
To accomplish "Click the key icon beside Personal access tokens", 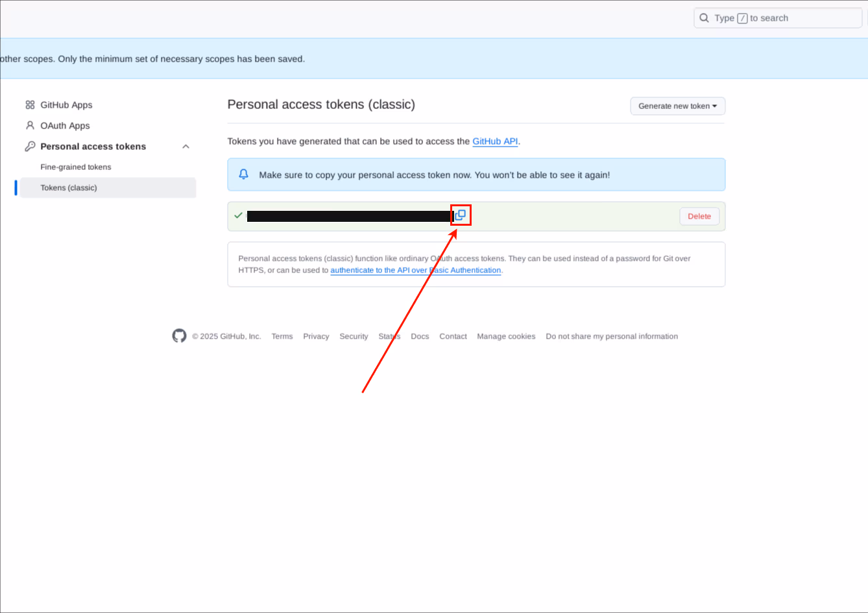I will point(30,147).
